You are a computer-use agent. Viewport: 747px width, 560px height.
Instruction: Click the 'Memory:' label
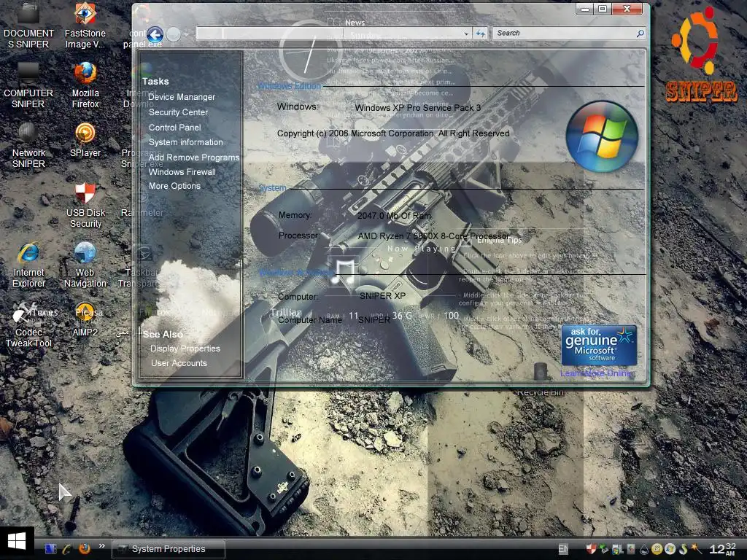(295, 215)
